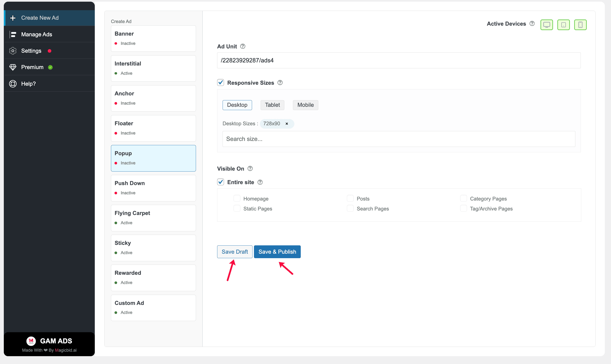
Task: Click the Ad Unit help icon
Action: [x=243, y=46]
